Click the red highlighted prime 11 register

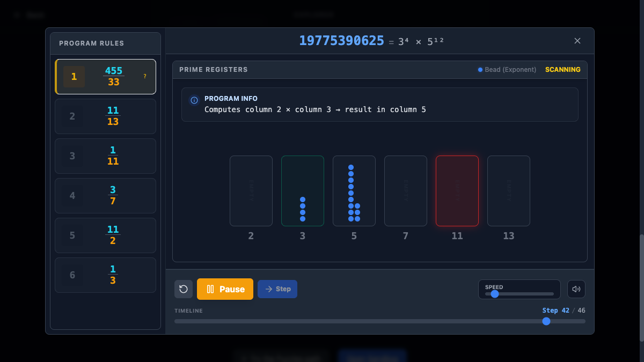(x=457, y=191)
